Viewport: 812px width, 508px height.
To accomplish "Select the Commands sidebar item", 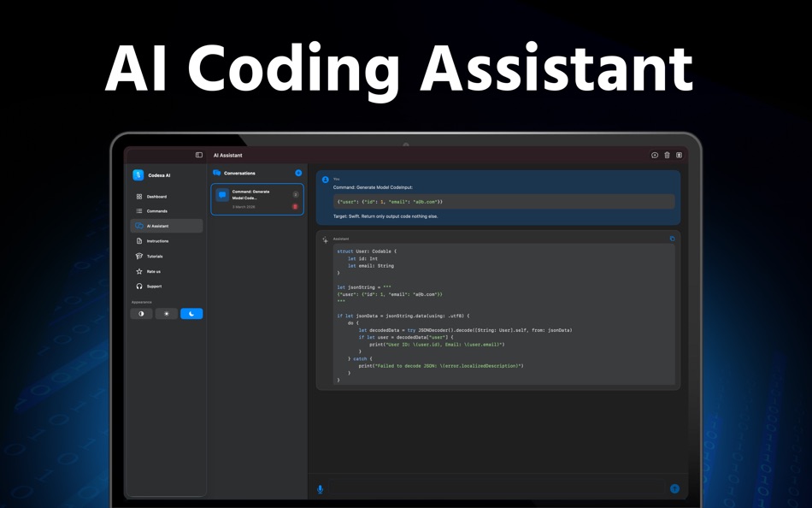I will 156,211.
